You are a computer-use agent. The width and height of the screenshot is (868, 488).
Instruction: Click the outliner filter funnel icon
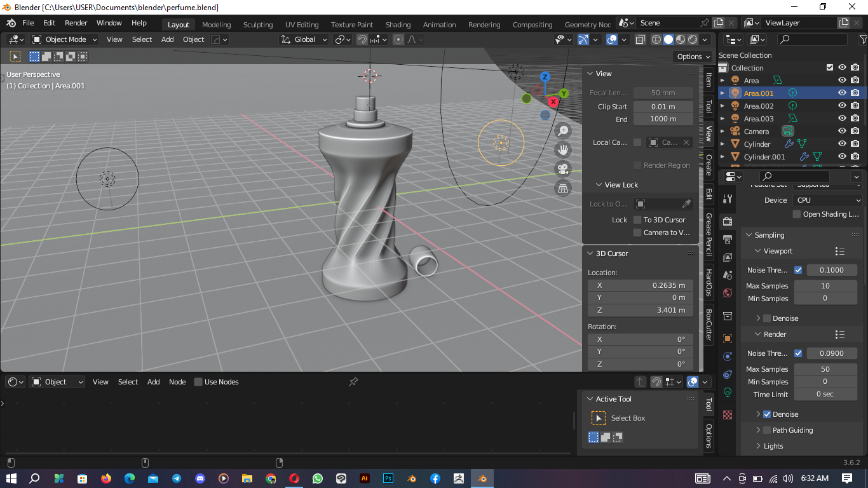(x=863, y=39)
